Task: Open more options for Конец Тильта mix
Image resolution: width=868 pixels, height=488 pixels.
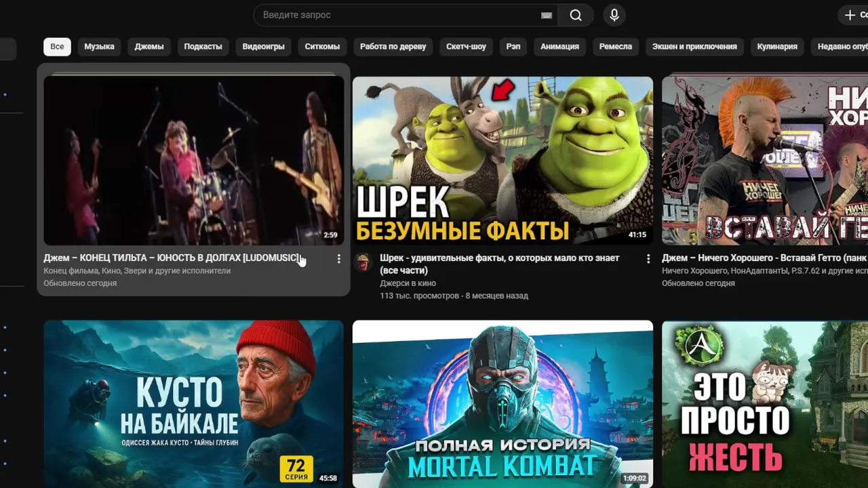Action: click(338, 259)
